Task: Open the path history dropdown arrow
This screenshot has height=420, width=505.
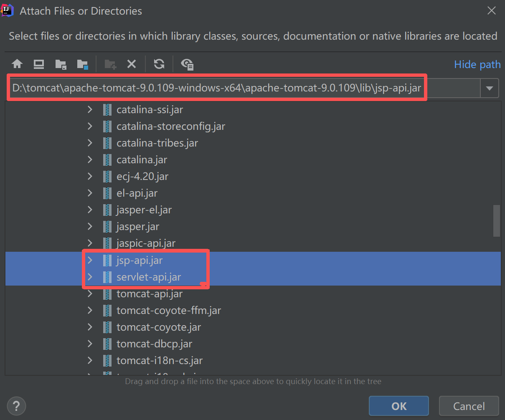Action: point(490,89)
